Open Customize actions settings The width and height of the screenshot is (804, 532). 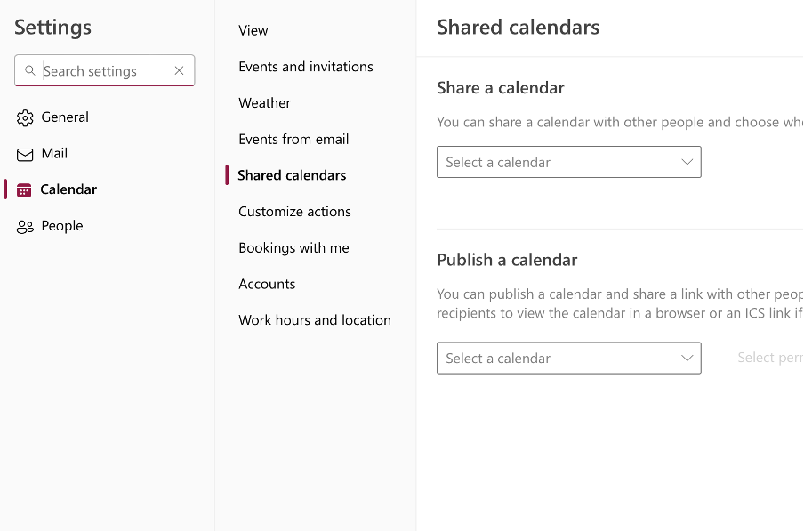pos(294,212)
